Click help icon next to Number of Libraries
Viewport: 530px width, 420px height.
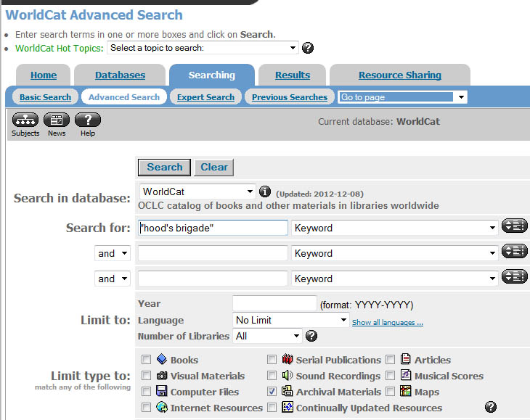311,336
